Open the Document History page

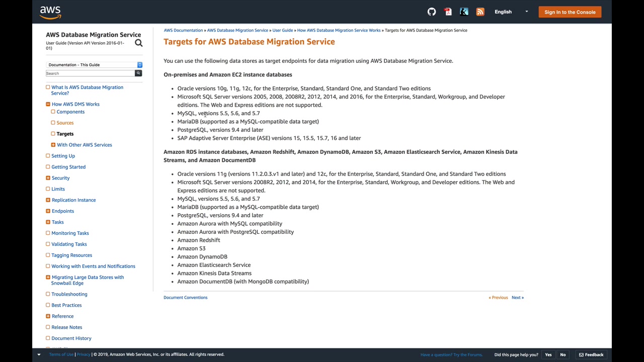point(71,338)
